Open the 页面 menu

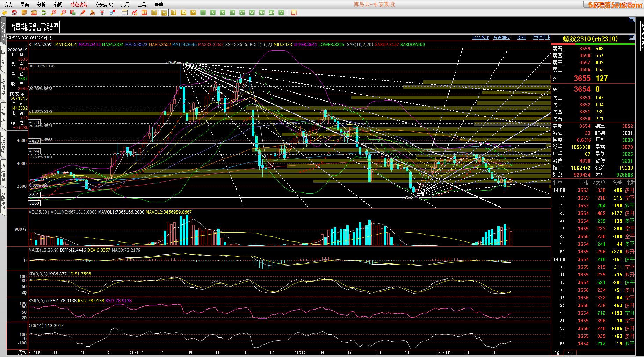coord(25,5)
